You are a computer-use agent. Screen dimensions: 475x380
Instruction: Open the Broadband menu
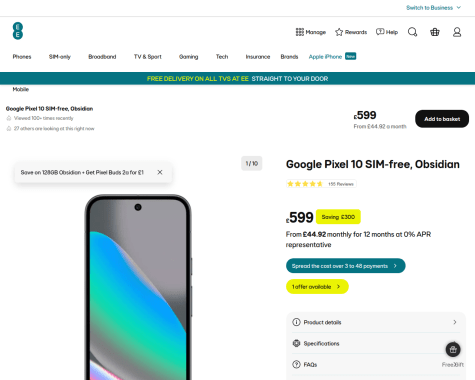tap(102, 57)
